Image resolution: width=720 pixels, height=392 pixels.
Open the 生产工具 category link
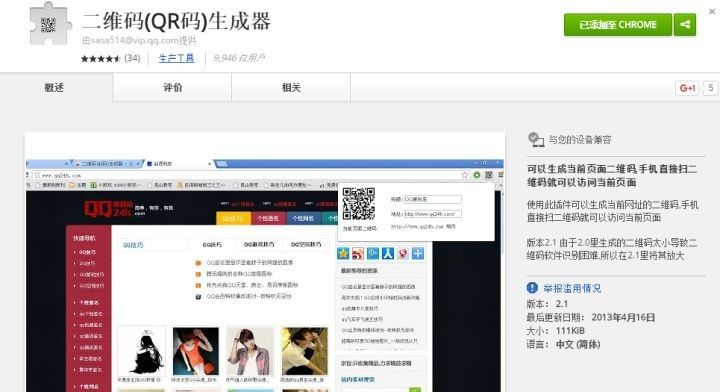176,58
